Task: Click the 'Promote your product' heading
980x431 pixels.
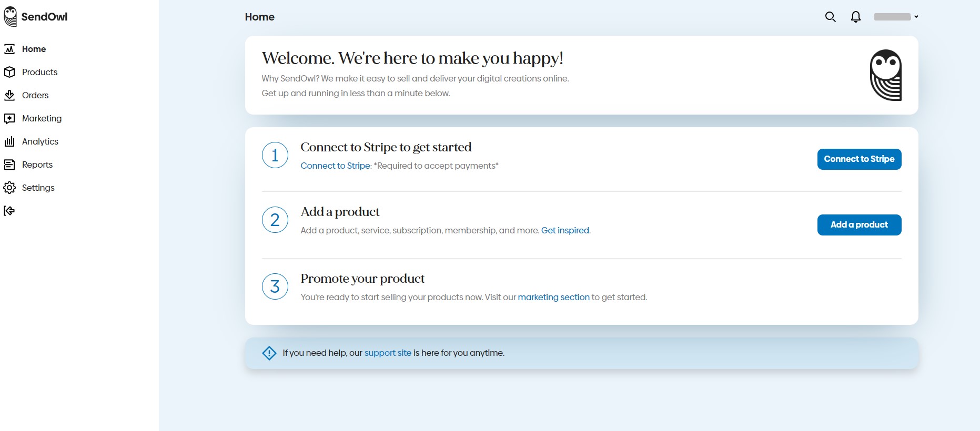Action: tap(362, 279)
